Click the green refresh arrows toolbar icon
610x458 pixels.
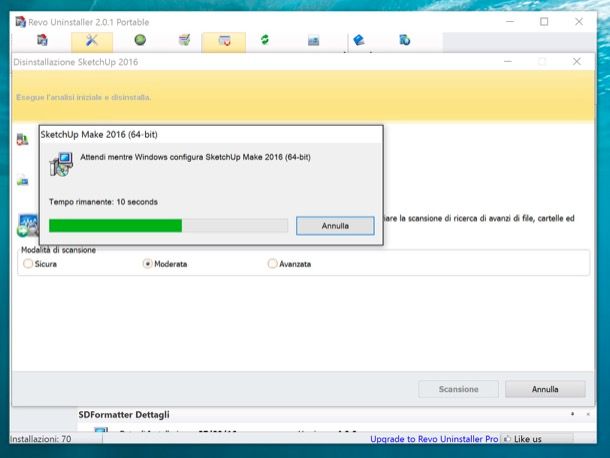click(x=265, y=41)
